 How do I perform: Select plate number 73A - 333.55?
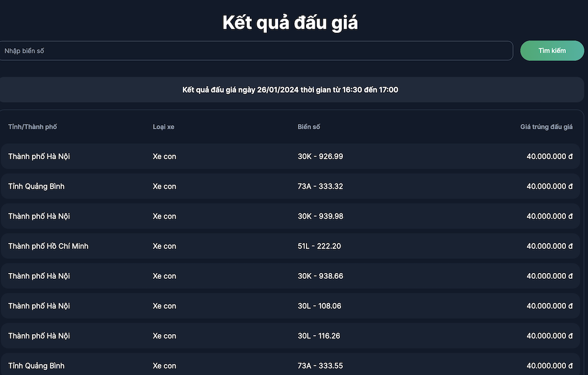[x=320, y=366]
